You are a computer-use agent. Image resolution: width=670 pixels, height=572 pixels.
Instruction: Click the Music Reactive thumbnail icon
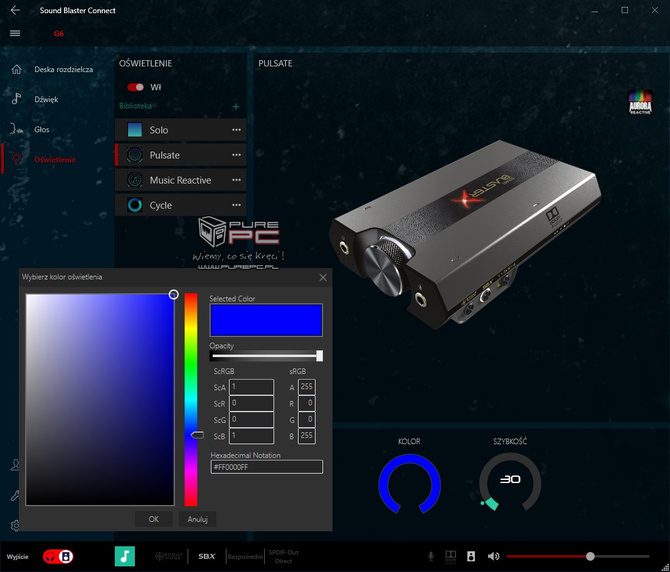click(135, 180)
